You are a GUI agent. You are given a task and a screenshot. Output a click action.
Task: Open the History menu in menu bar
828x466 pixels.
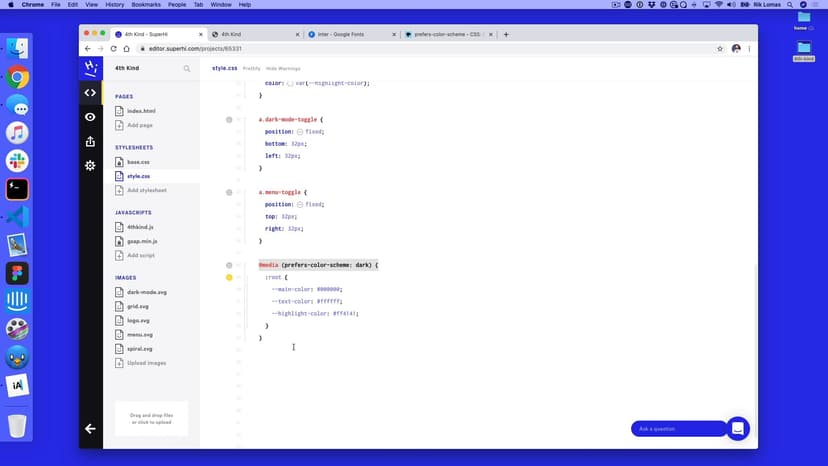(114, 5)
